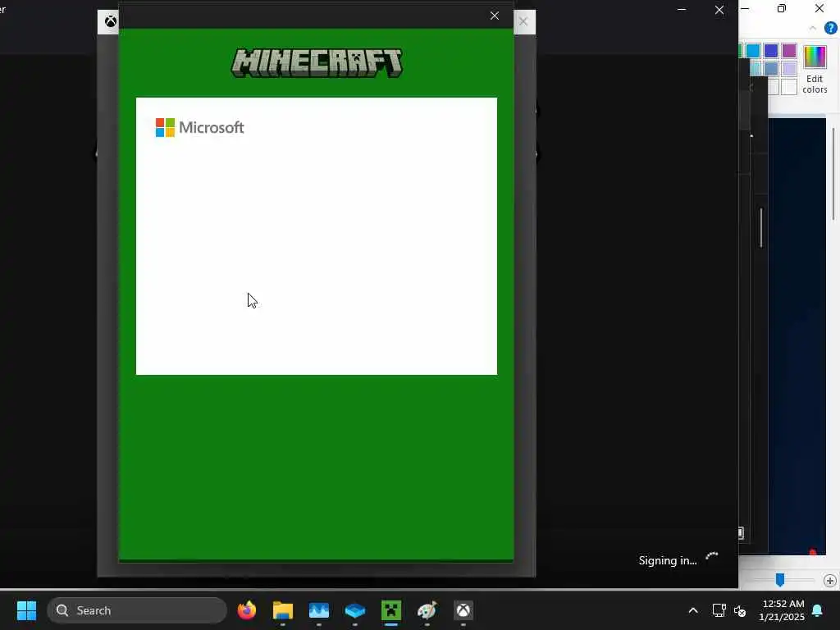Open Windows Start menu

[26, 610]
